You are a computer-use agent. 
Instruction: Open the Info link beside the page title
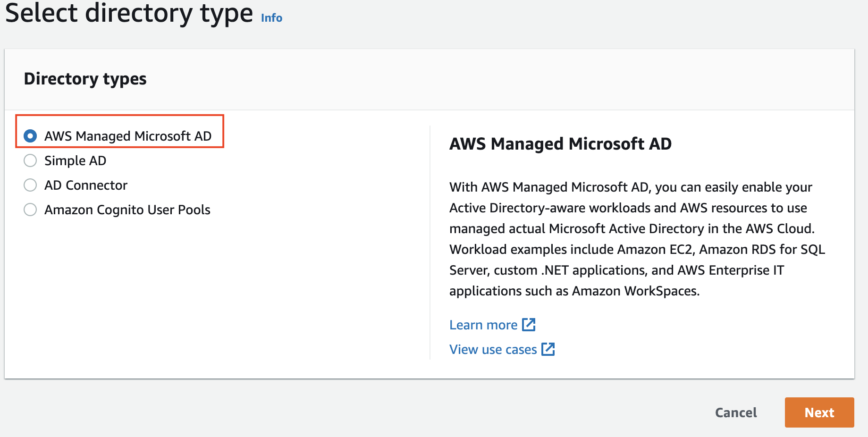(x=271, y=18)
